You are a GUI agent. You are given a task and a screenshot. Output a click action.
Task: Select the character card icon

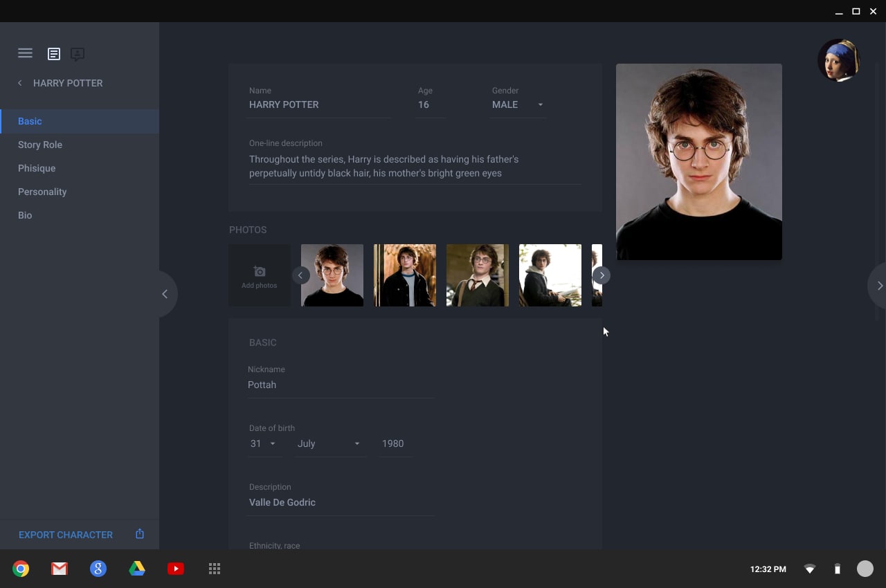[x=78, y=54]
